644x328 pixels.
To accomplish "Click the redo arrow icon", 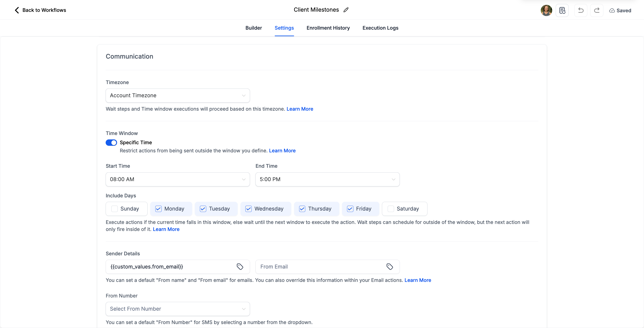I will [x=597, y=11].
